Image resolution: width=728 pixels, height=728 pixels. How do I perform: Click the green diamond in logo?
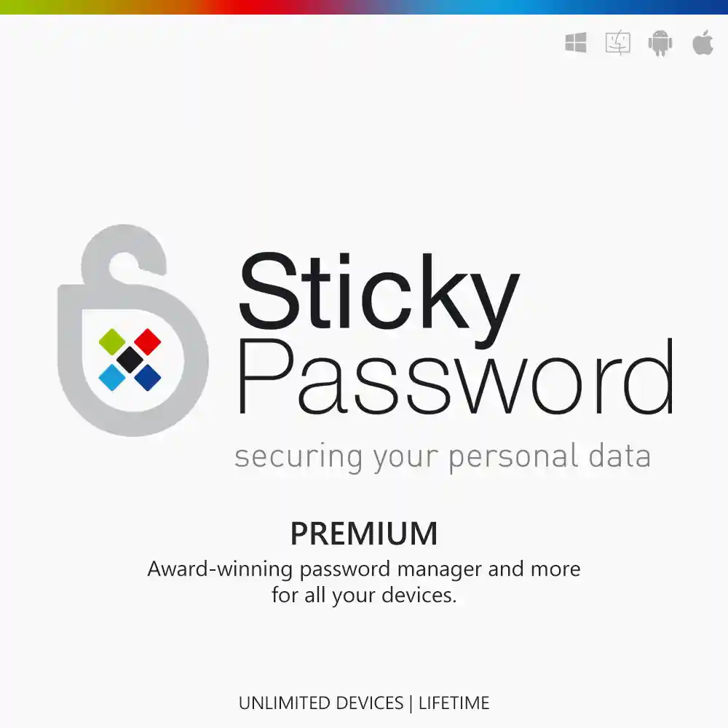(x=112, y=341)
